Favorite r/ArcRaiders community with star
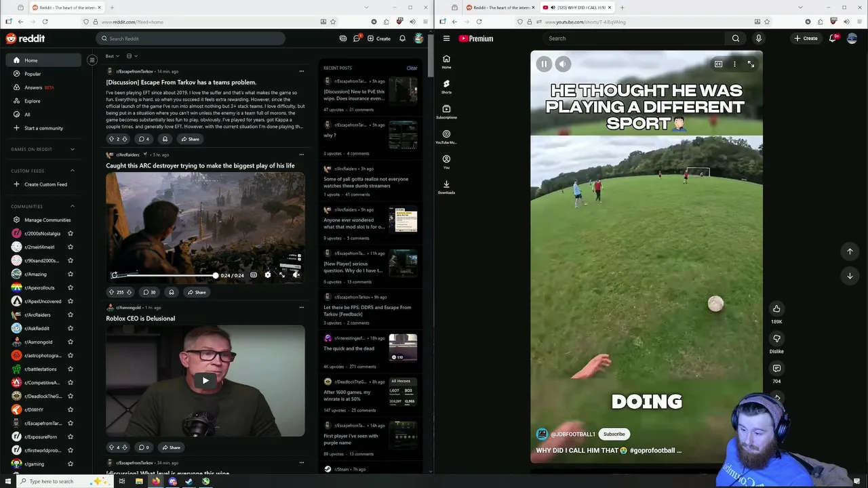Screen dimensions: 868x488 [x=70, y=315]
